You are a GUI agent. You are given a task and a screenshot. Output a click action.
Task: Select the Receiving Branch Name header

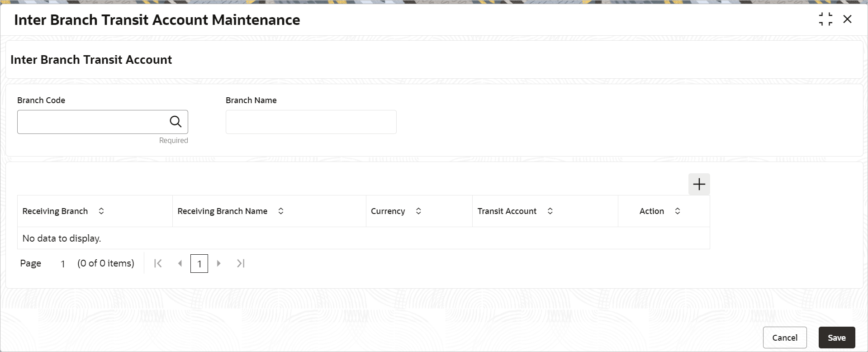[222, 211]
